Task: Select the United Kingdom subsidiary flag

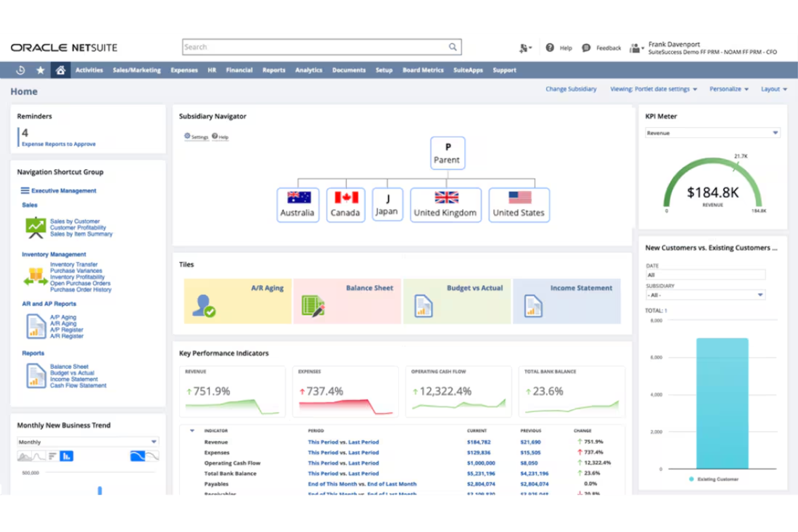Action: point(446,197)
